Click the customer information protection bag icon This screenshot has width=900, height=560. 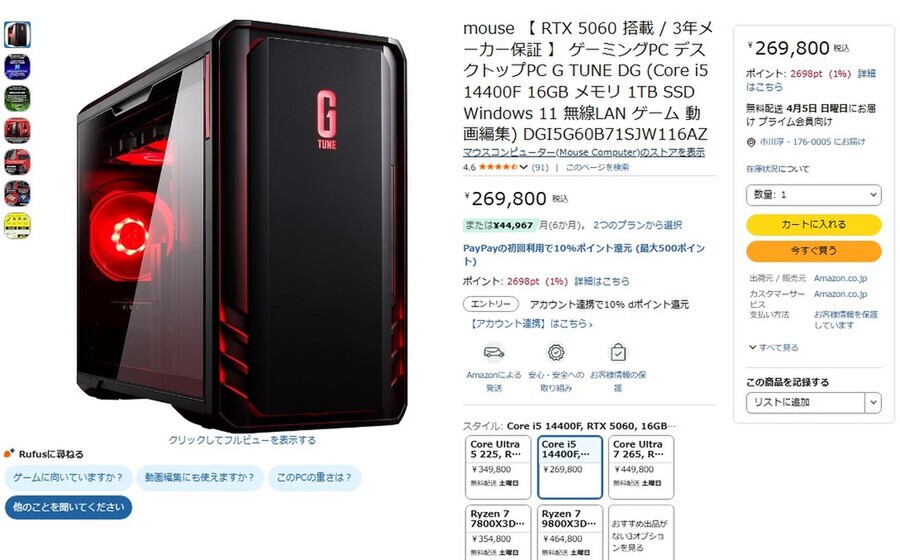point(618,352)
